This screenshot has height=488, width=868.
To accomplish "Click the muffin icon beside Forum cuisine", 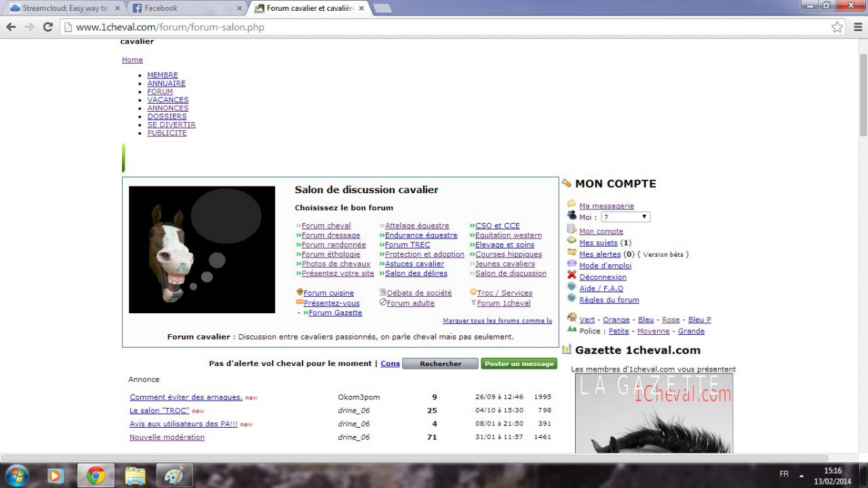I will pyautogui.click(x=300, y=292).
